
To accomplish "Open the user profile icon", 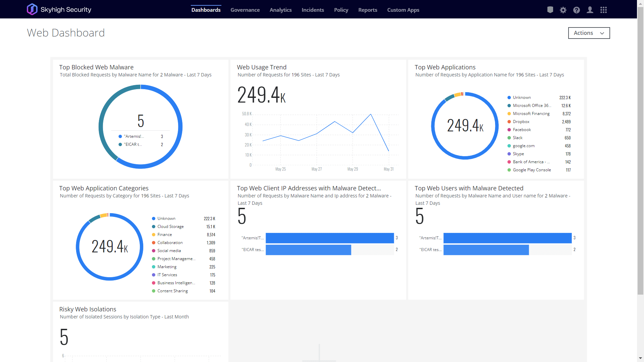I will 590,10.
